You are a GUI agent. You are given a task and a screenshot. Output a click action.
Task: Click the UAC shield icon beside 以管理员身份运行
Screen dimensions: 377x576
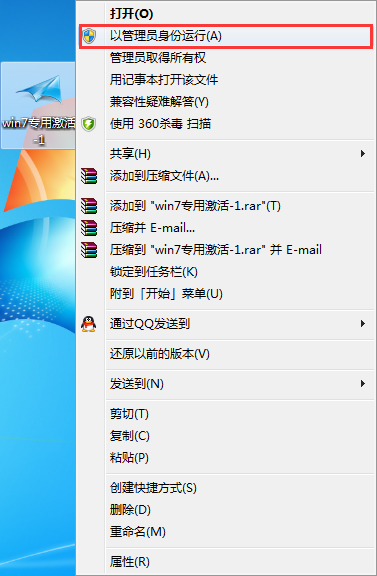[89, 36]
